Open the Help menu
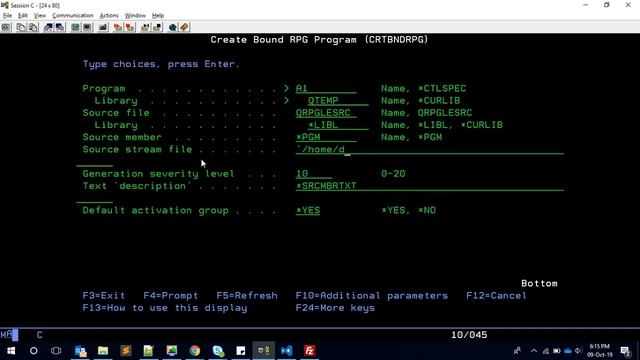The image size is (640, 360). coord(158,16)
